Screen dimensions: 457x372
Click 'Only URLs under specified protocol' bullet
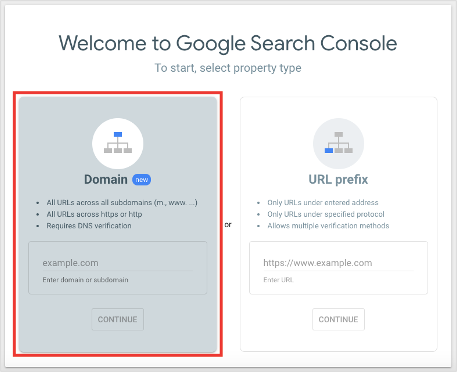point(326,214)
